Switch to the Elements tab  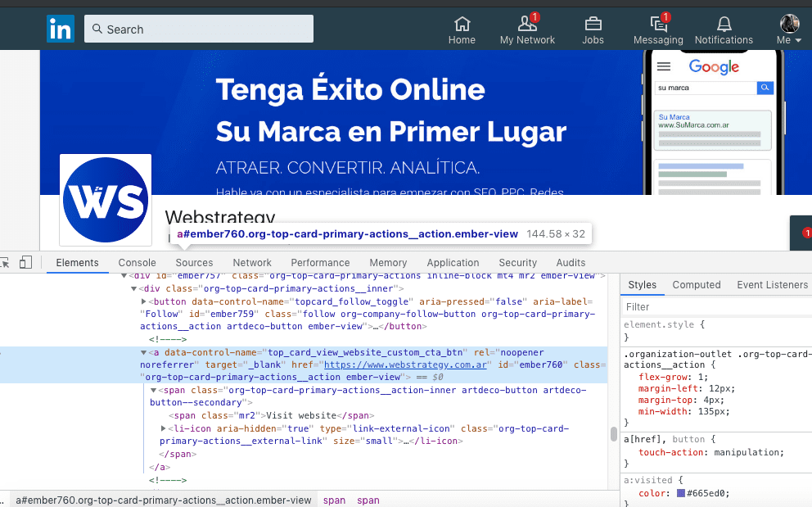point(77,263)
